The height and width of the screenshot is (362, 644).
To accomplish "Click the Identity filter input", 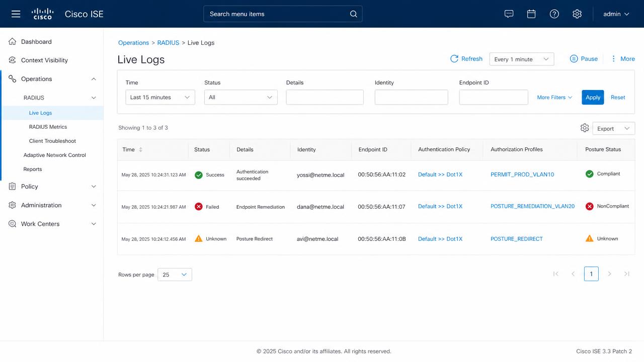I will coord(411,98).
